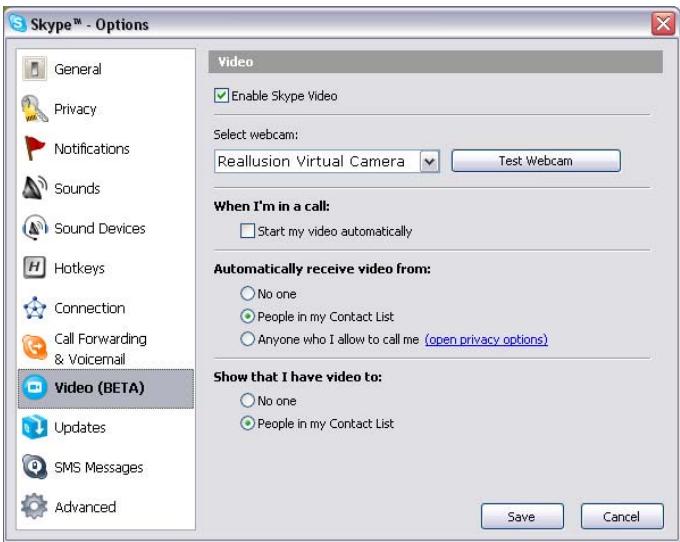Click the Video (BETA) camera icon
680x542 pixels.
34,387
